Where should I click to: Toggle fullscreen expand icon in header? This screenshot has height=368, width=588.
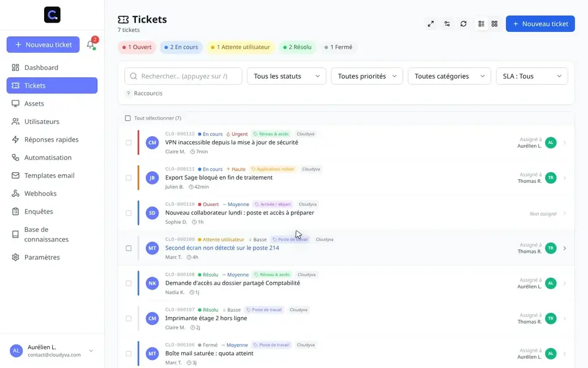(431, 24)
